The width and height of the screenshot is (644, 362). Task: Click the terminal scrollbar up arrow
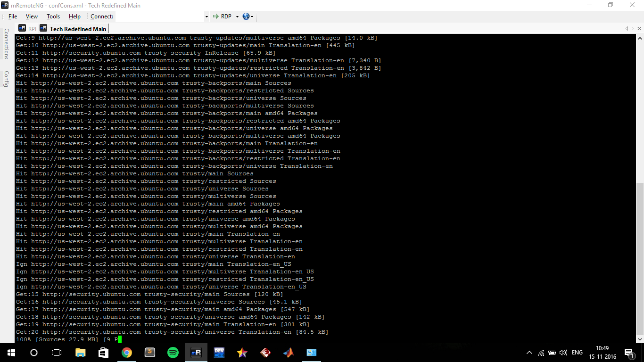(x=640, y=38)
